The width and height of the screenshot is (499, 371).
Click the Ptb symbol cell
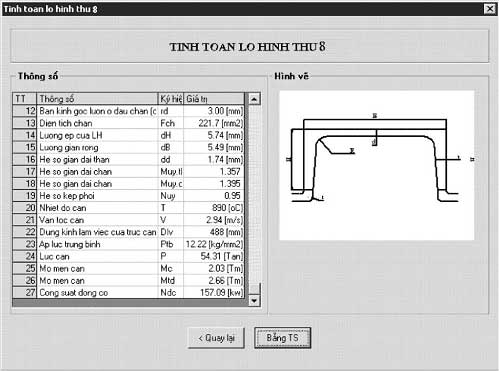pos(170,244)
